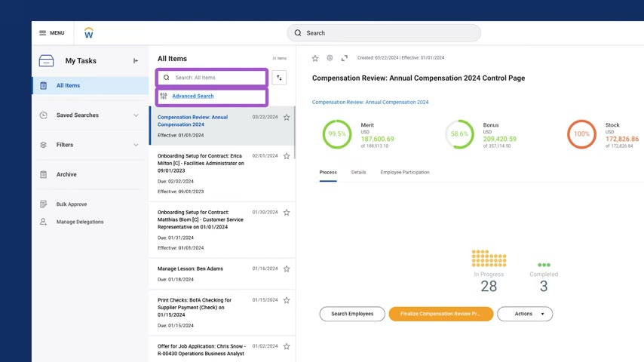Click the Archive icon
Viewport: 644px width, 362px height.
click(x=44, y=175)
